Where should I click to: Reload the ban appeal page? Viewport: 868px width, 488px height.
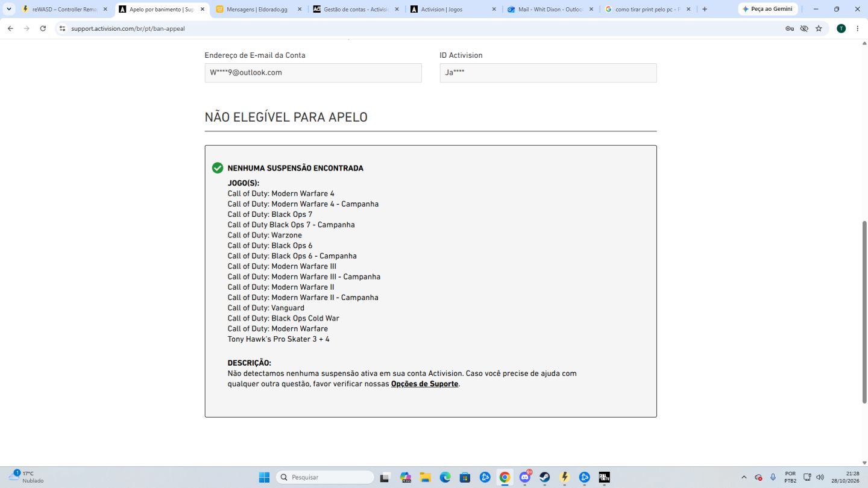pyautogui.click(x=43, y=28)
